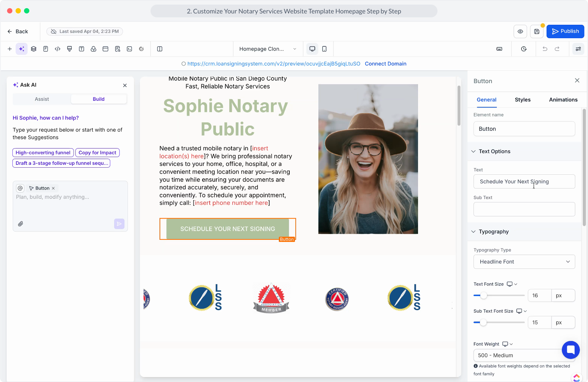Screen dimensions: 588x382
Task: Click the Publish button
Action: [565, 31]
